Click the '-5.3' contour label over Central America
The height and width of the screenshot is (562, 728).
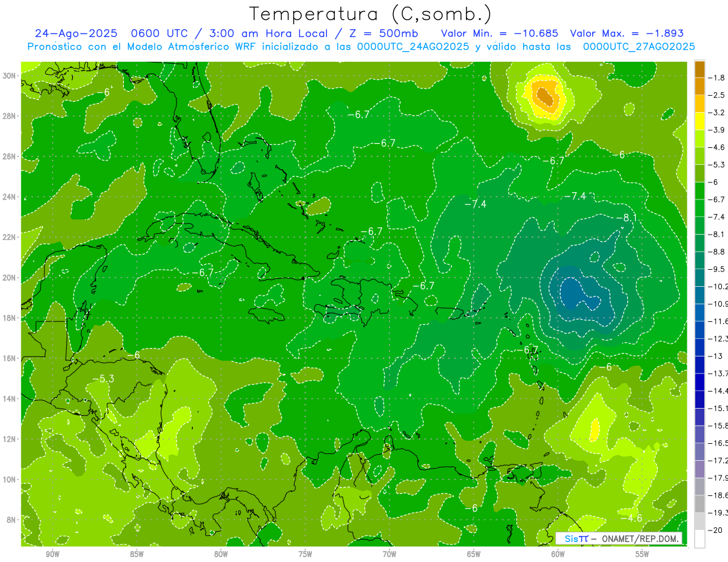(x=103, y=379)
